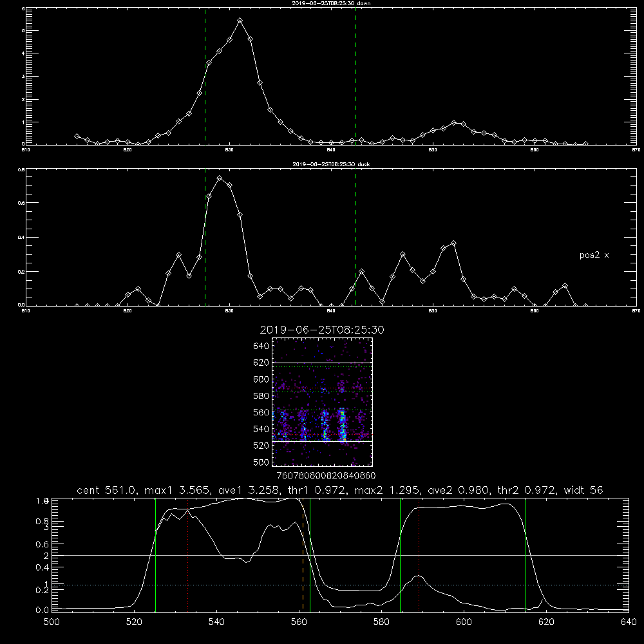
Task: Click the '600' y-axis label beside the image
Action: tap(261, 379)
